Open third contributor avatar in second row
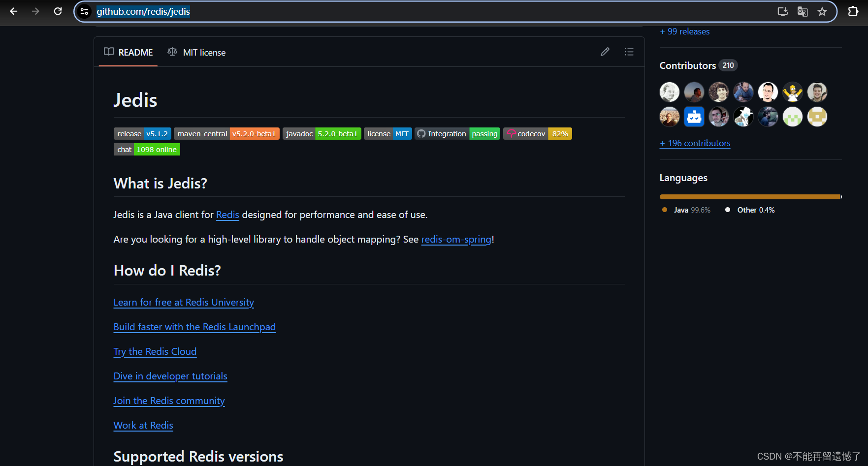Image resolution: width=868 pixels, height=466 pixels. pos(719,117)
